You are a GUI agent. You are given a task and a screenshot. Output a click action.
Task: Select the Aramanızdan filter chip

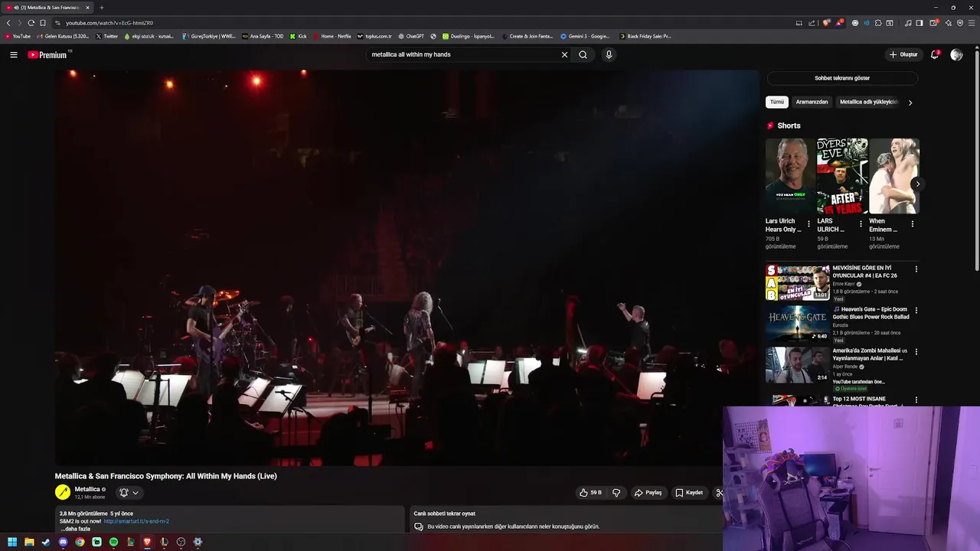[x=812, y=102]
